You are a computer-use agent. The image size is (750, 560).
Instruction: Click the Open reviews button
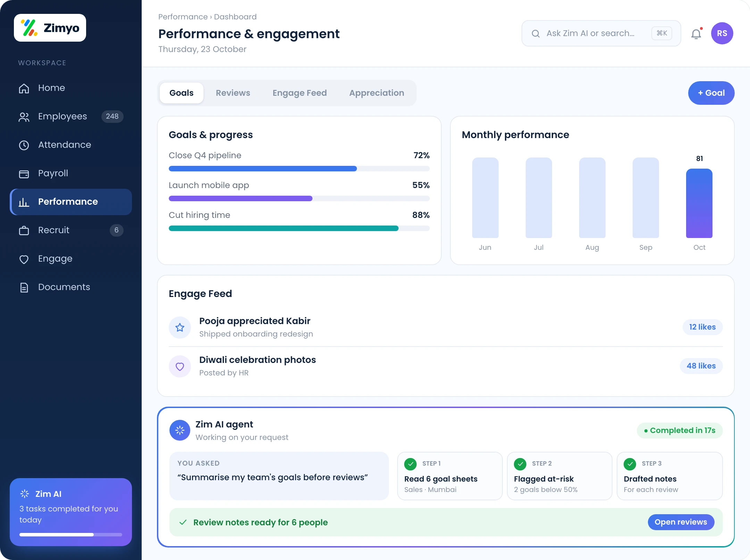[681, 522]
